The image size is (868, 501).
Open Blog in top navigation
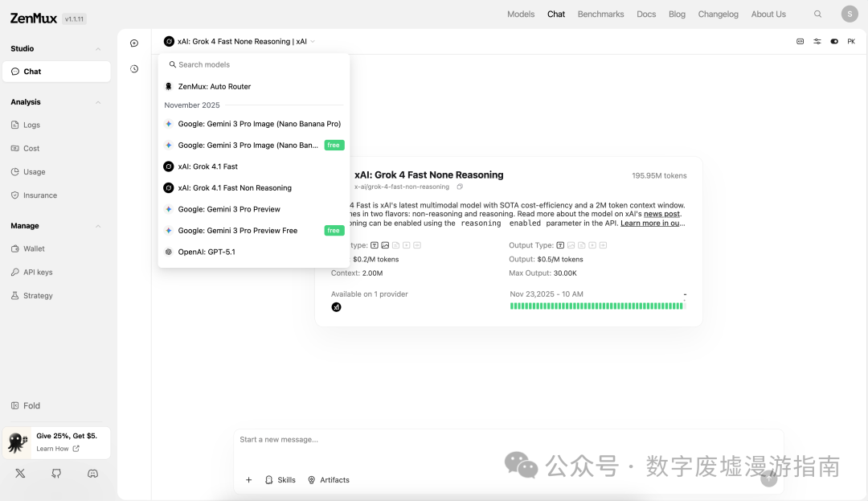(x=677, y=14)
